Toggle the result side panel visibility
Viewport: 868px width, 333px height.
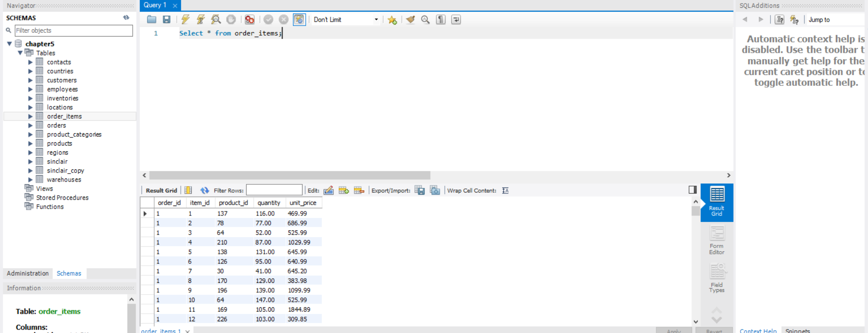pos(693,190)
